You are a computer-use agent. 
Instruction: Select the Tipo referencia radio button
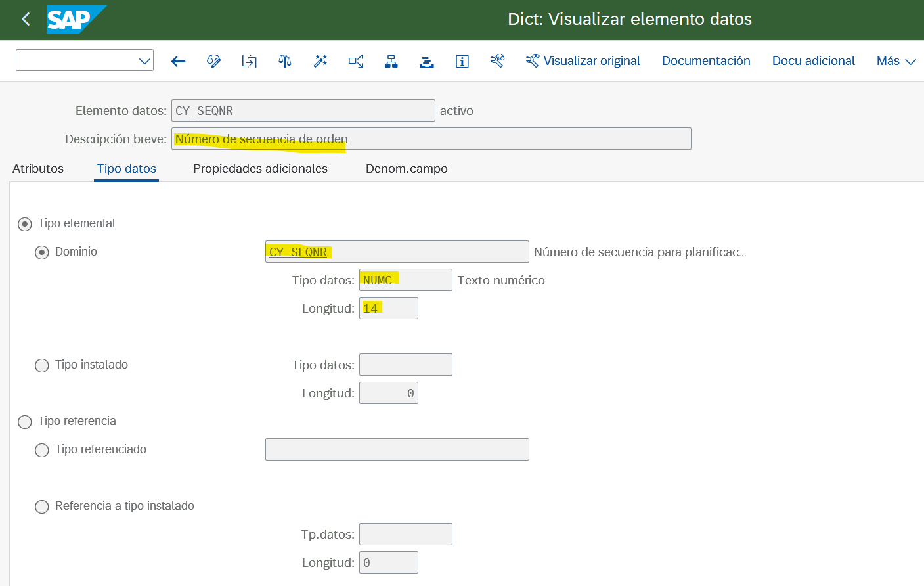click(25, 422)
